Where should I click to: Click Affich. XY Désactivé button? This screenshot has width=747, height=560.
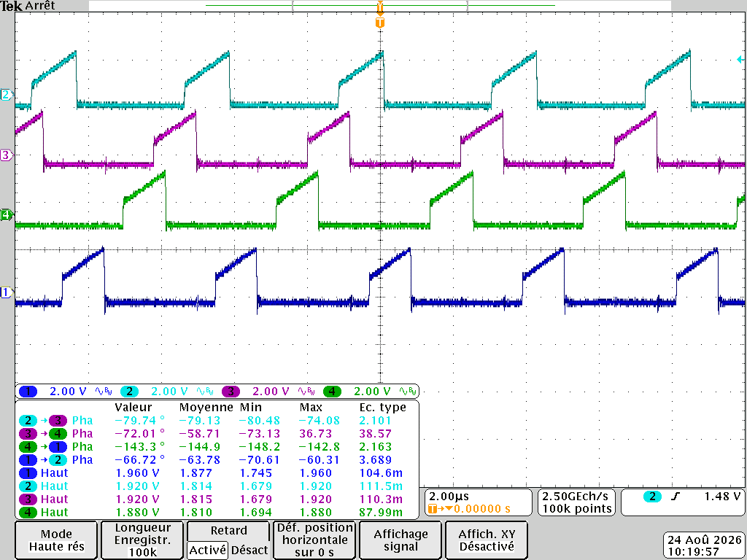point(487,540)
